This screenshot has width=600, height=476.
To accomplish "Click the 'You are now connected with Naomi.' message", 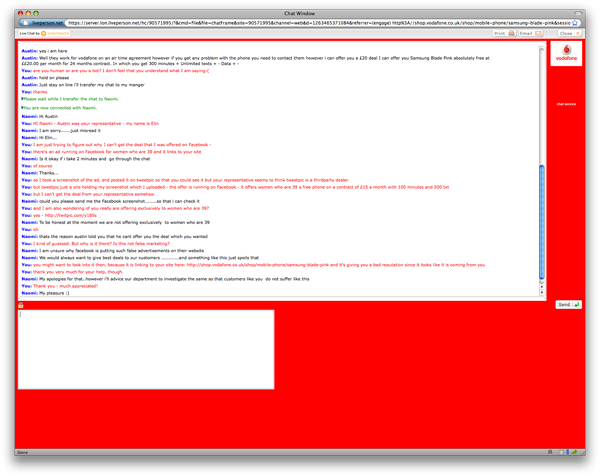I will pyautogui.click(x=59, y=108).
